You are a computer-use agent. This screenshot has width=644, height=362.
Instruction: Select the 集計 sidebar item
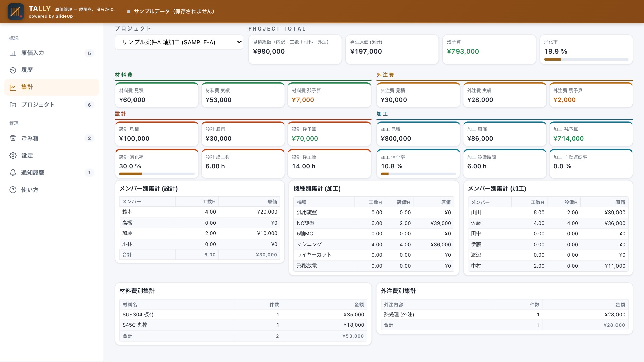pos(52,87)
